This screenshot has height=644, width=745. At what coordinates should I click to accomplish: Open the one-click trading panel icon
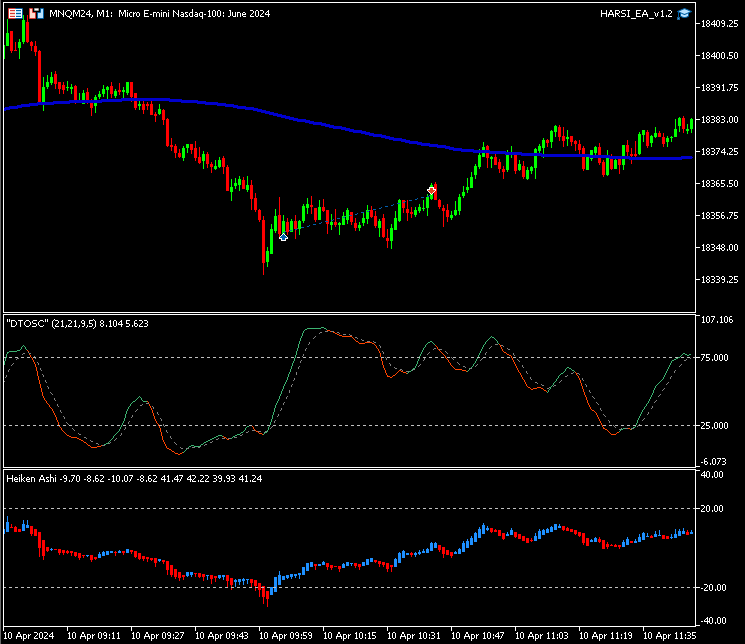coord(15,13)
